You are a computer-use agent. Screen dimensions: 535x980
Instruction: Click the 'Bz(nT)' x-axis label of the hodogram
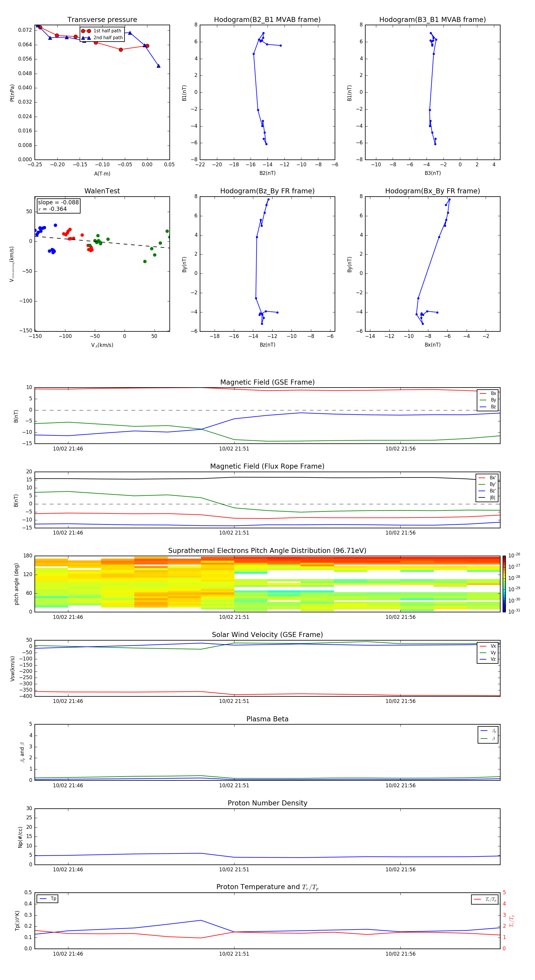pyautogui.click(x=267, y=345)
